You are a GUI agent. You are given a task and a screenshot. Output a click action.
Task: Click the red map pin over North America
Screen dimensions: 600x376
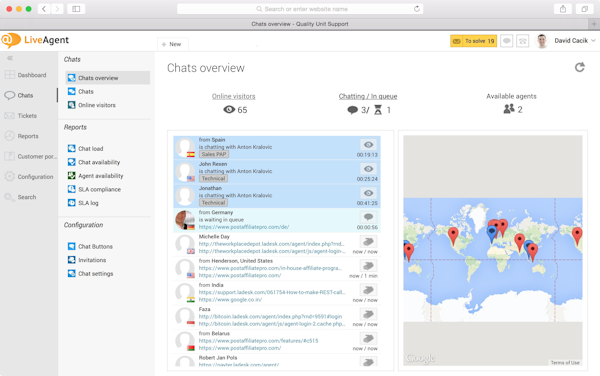(x=453, y=236)
